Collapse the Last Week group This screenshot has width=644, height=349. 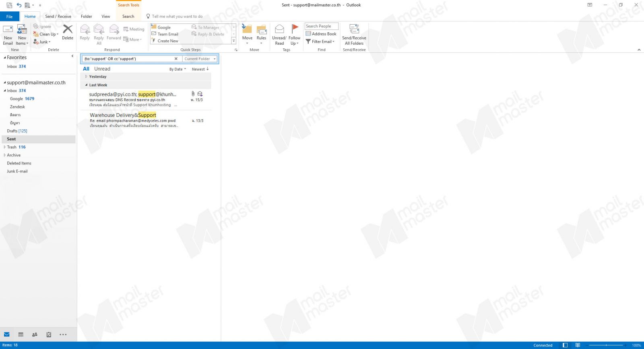(x=86, y=85)
